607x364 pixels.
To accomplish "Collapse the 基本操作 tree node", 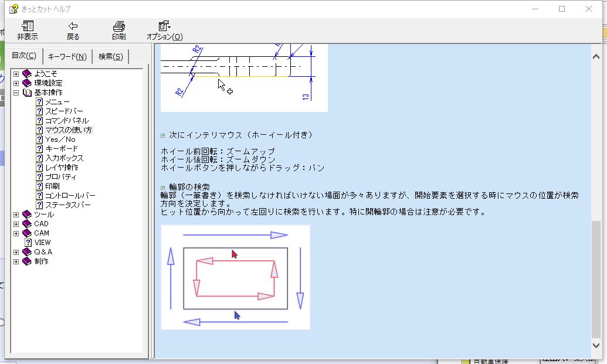I will coord(16,93).
